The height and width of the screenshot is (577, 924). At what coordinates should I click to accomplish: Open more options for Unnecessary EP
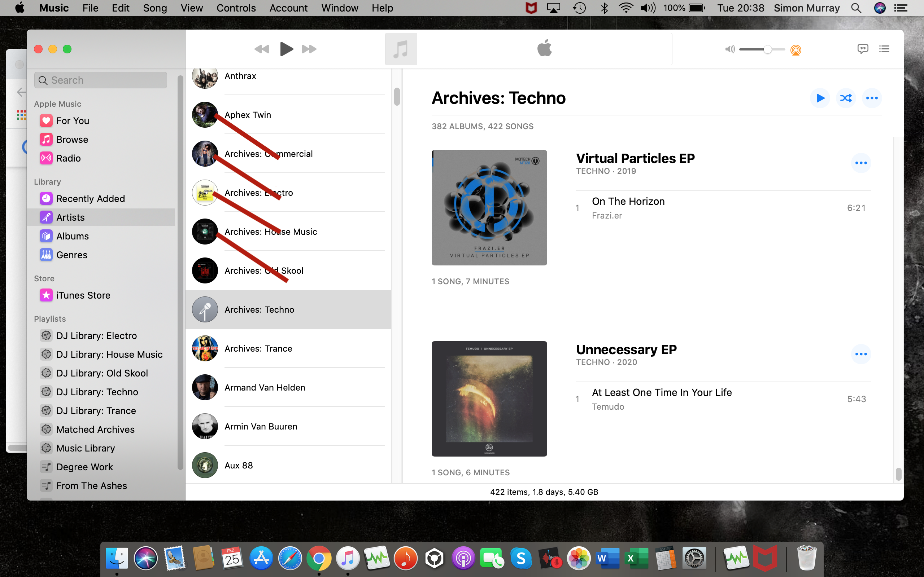click(x=860, y=354)
